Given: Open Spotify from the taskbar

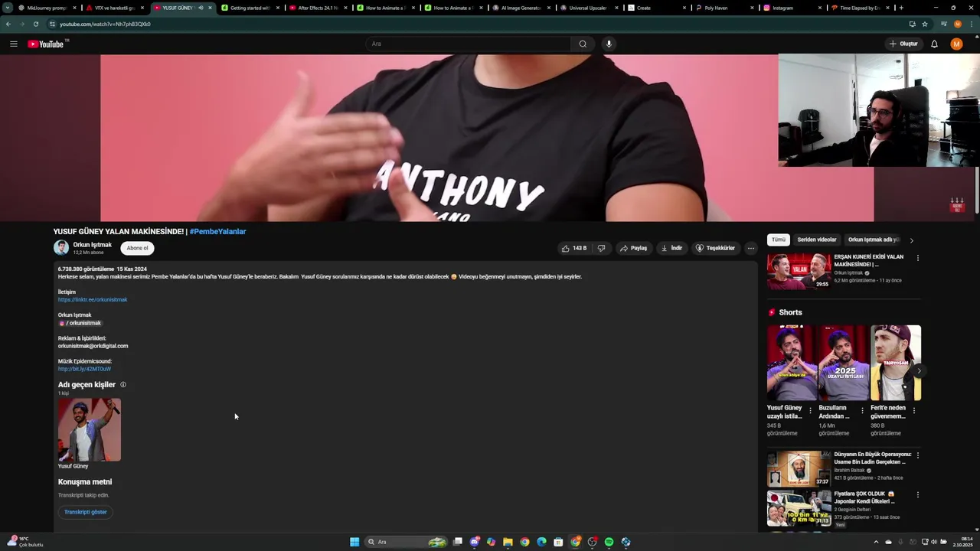Looking at the screenshot, I should coord(609,542).
